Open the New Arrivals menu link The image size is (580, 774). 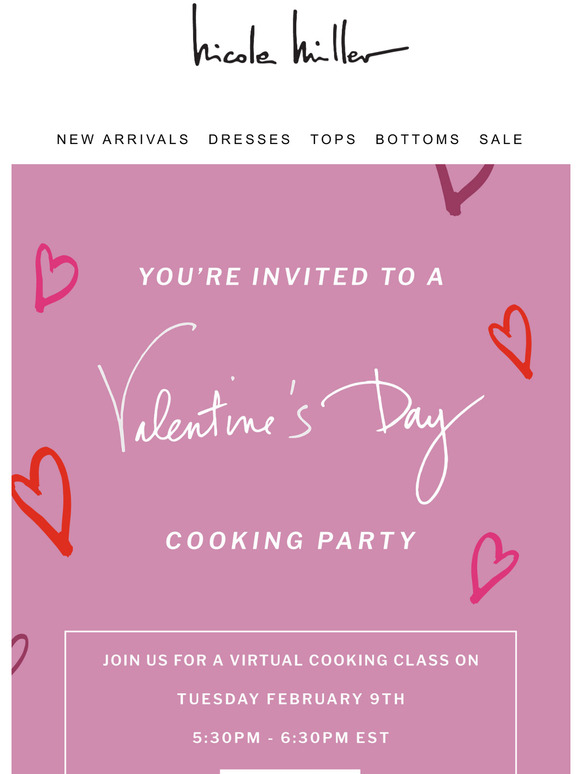pyautogui.click(x=123, y=139)
